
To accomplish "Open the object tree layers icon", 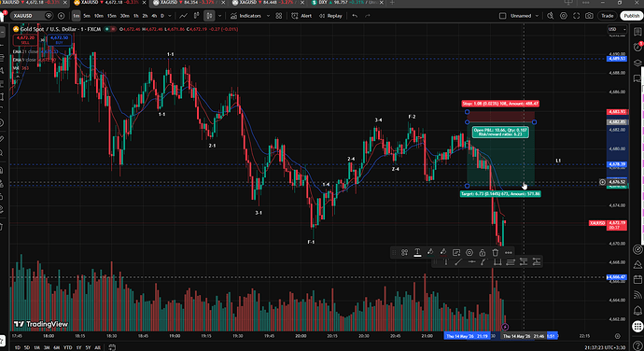I will (x=637, y=63).
